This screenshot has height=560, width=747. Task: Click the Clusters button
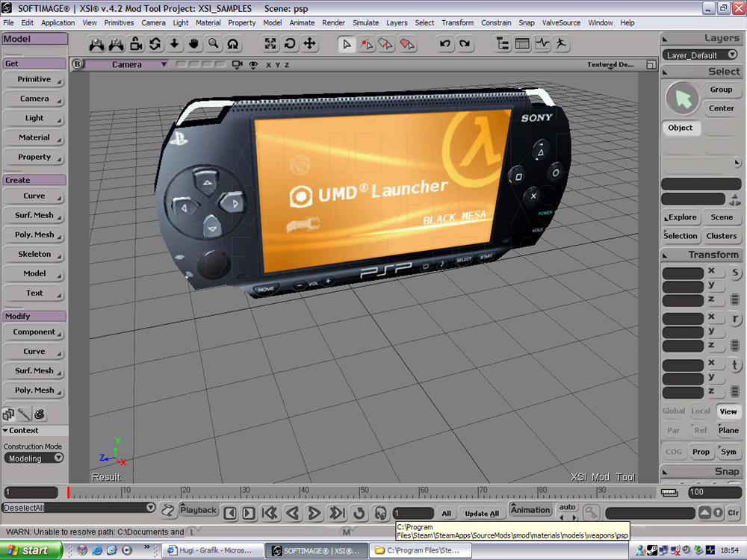(722, 236)
